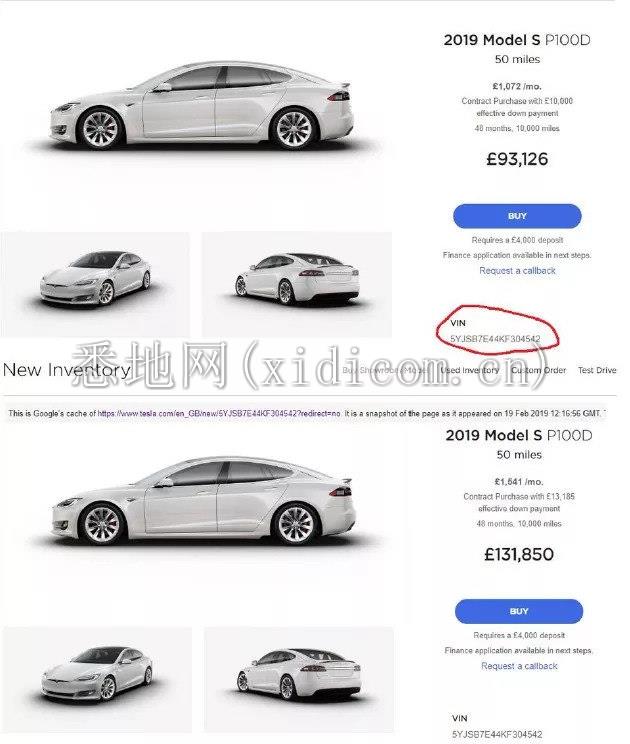This screenshot has height=744, width=630.
Task: Select rear-angle car thumbnail in the £93,126 listing
Action: [x=297, y=285]
